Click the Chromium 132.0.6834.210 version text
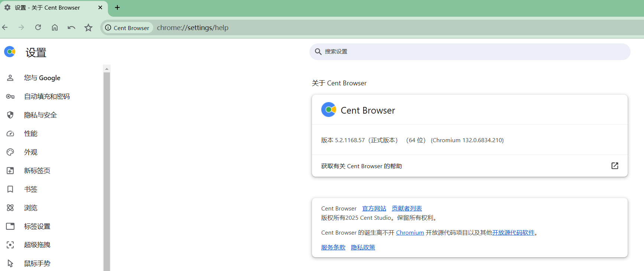Screen dimensions: 644x271 click(467, 140)
